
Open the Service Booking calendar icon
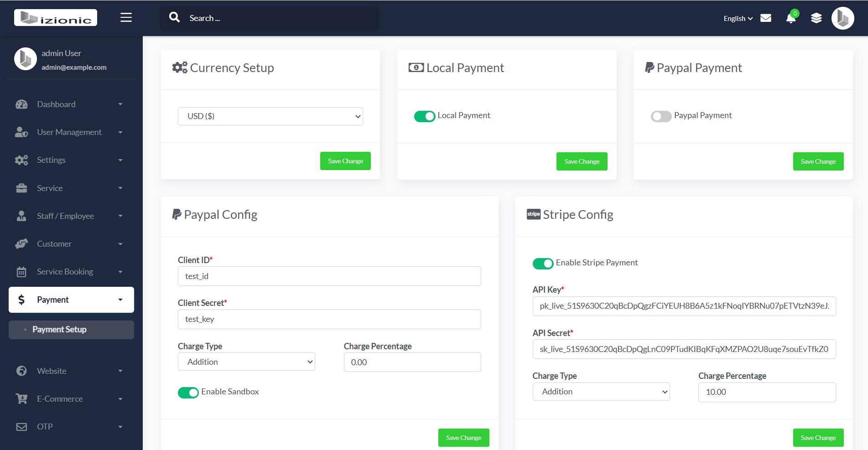(21, 271)
